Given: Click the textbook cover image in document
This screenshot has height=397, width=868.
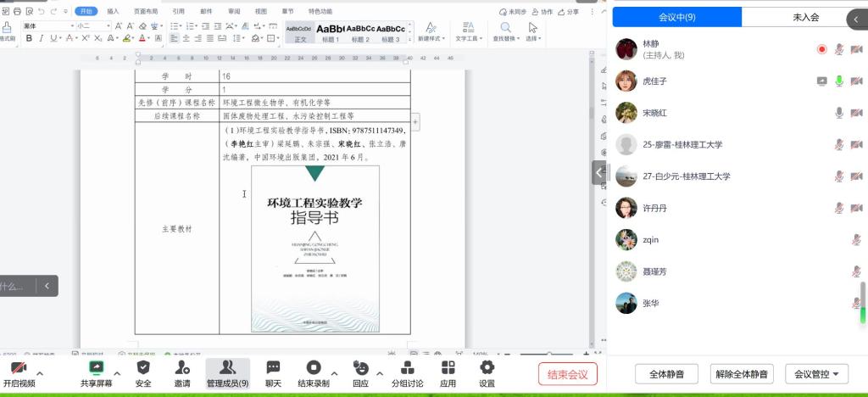Looking at the screenshot, I should tap(315, 249).
